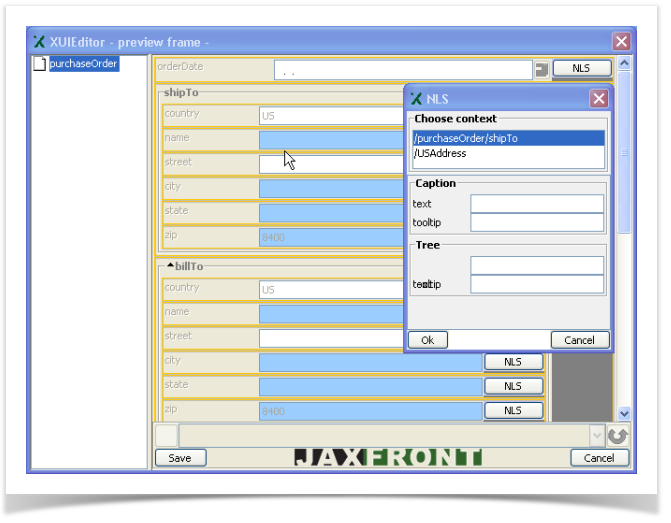Select purchaseOrder node in the tree

tap(83, 64)
